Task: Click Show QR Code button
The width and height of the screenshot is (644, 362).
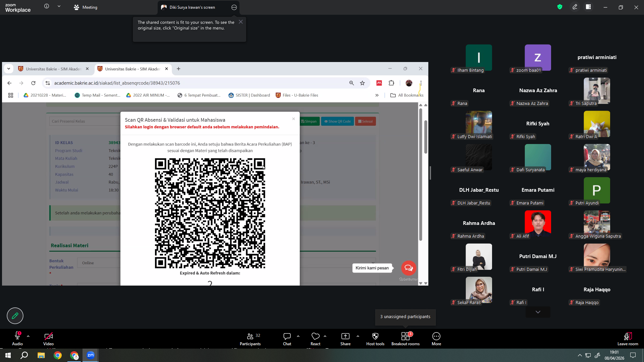Action: pyautogui.click(x=337, y=121)
